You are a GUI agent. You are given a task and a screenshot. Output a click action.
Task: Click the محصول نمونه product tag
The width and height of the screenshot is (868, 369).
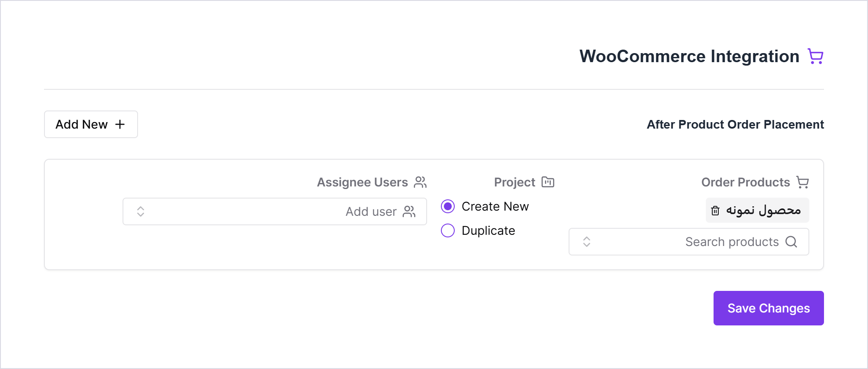click(758, 210)
